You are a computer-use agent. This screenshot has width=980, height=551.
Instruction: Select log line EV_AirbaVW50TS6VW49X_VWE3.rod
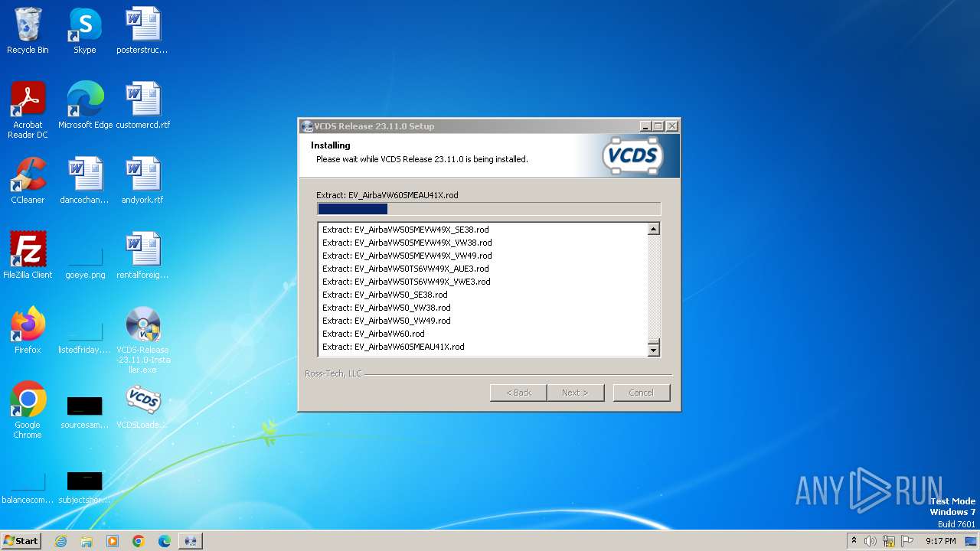(x=406, y=282)
